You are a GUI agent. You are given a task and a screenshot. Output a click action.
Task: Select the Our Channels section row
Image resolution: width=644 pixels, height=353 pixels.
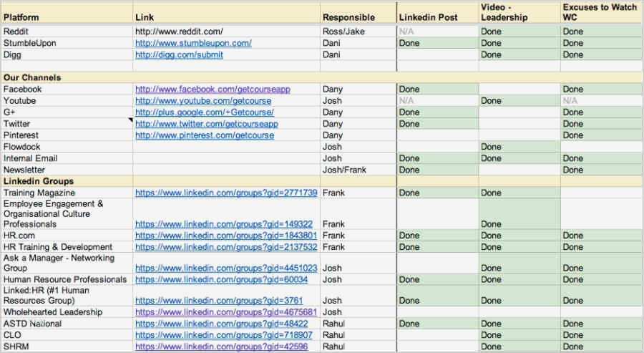(x=33, y=77)
